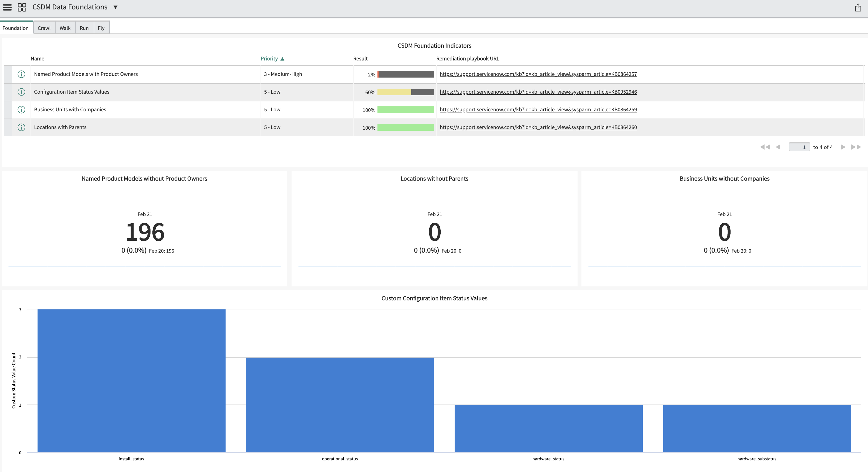Expand the CSDM Data Foundations dropdown
Image resolution: width=868 pixels, height=472 pixels.
115,7
